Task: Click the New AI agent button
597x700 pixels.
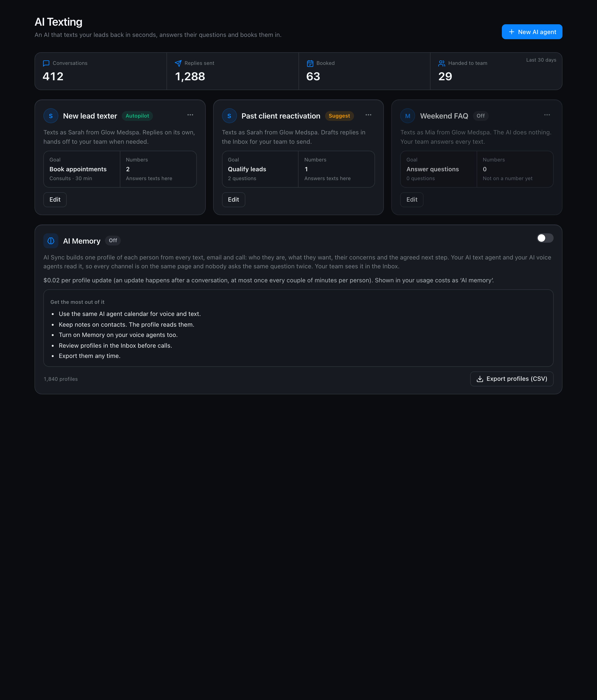Action: coord(532,32)
